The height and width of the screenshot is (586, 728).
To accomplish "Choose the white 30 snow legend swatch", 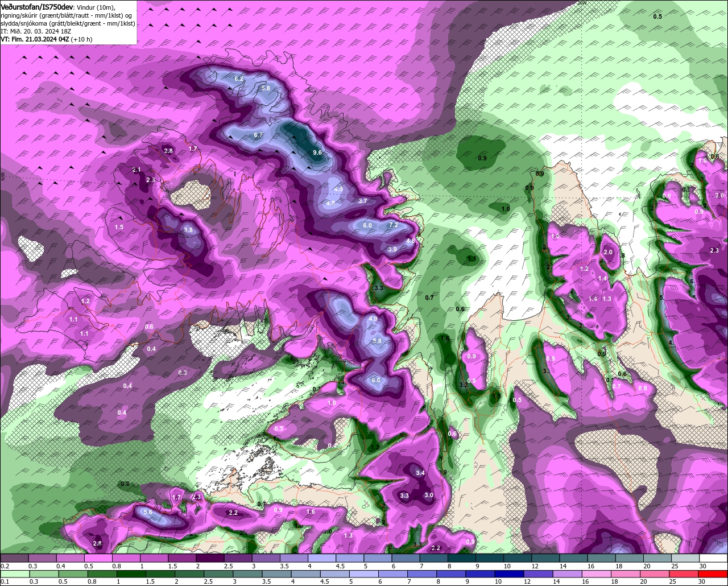I will 714,559.
